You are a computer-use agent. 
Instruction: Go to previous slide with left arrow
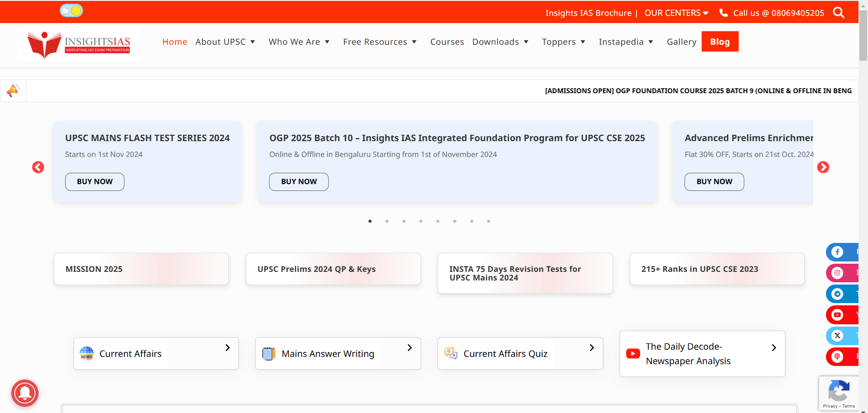38,167
